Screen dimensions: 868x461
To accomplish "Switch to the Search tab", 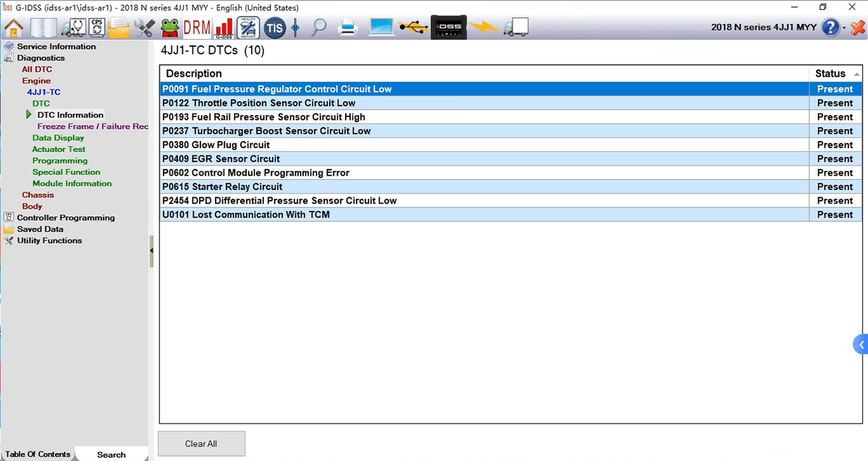I will [111, 454].
